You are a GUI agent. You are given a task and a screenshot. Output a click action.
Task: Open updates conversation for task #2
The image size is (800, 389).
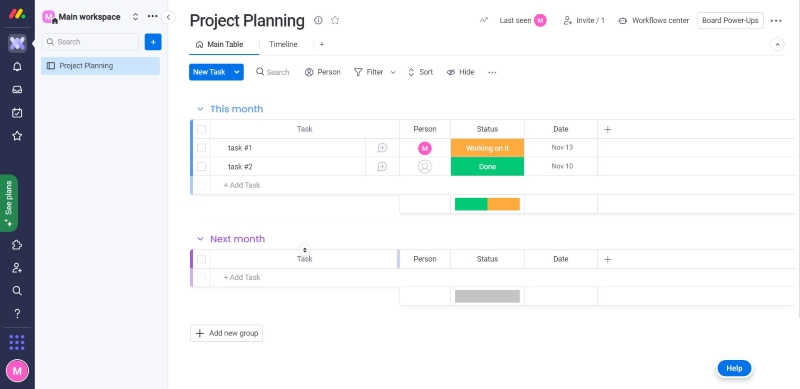coord(382,167)
